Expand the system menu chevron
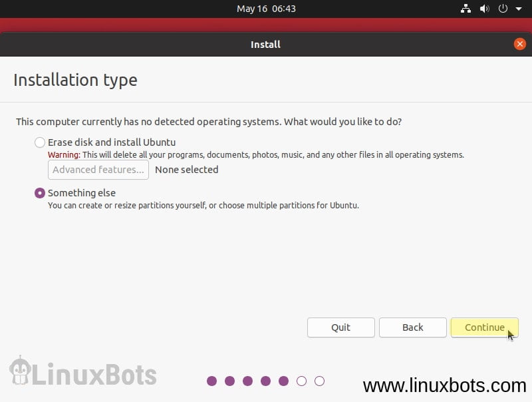The width and height of the screenshot is (532, 402). pos(518,9)
